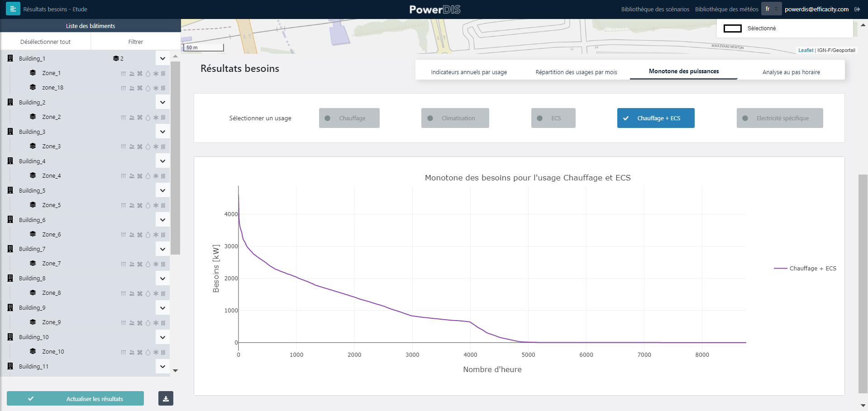Click the PowerDIS logo
Screen dimensions: 868x411
tap(435, 9)
